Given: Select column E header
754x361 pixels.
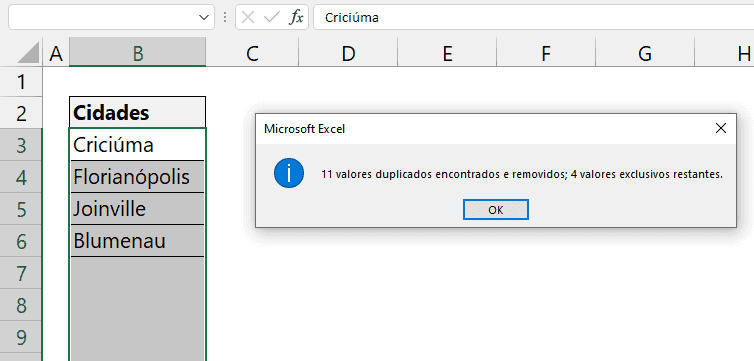Looking at the screenshot, I should 447,53.
